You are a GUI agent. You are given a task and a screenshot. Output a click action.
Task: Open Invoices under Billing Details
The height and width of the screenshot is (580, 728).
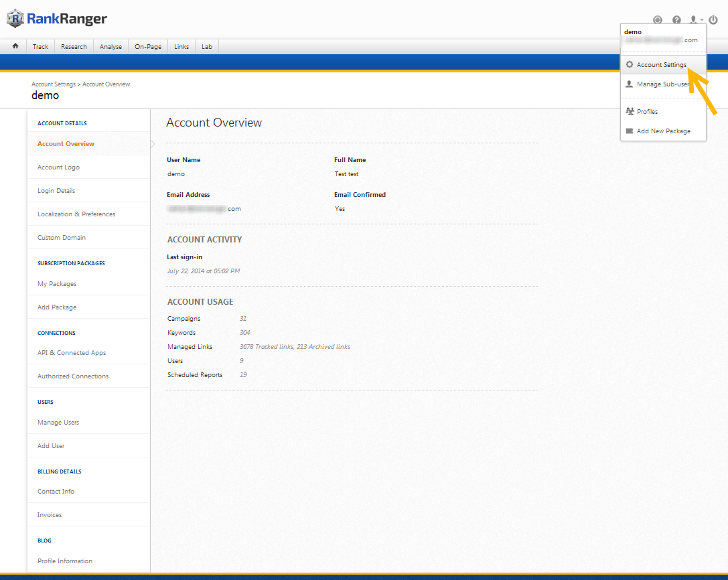pos(50,515)
